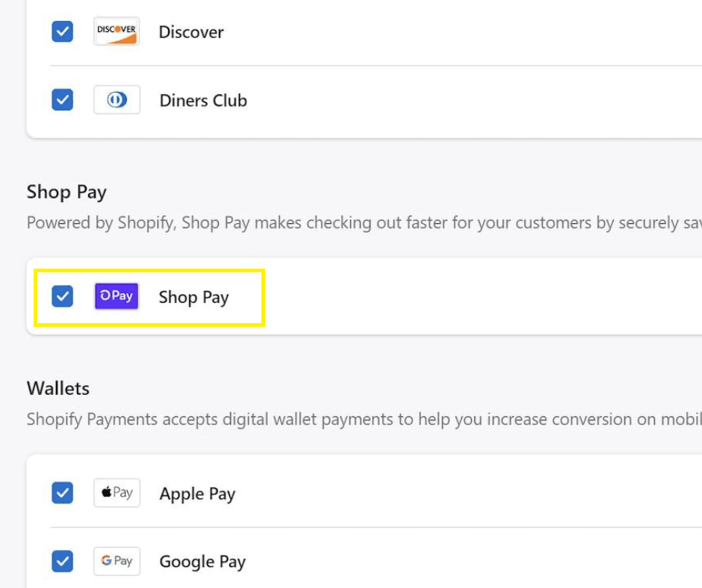Uncheck Diners Club as accepted payment
The width and height of the screenshot is (702, 588).
[62, 99]
